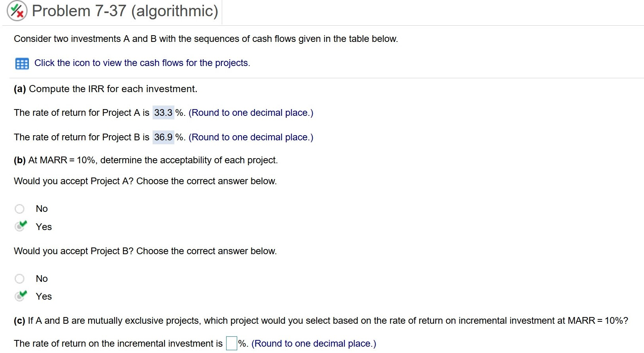Click the Problem 7-37 (algorithmic) title
The image size is (644, 353).
click(x=125, y=11)
